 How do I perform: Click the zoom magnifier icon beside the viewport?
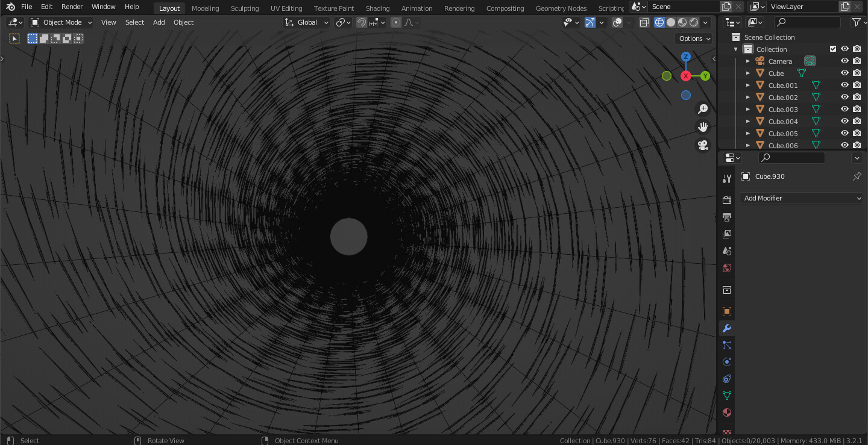[703, 109]
